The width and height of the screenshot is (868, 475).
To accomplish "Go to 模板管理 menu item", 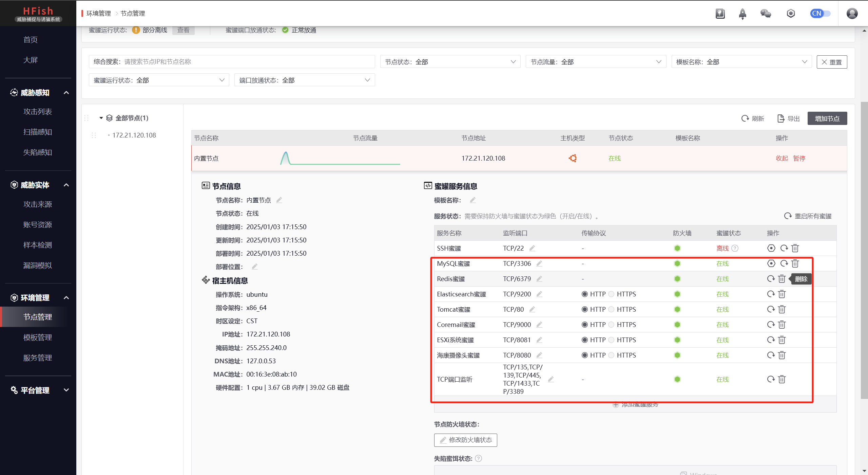I will (x=38, y=337).
